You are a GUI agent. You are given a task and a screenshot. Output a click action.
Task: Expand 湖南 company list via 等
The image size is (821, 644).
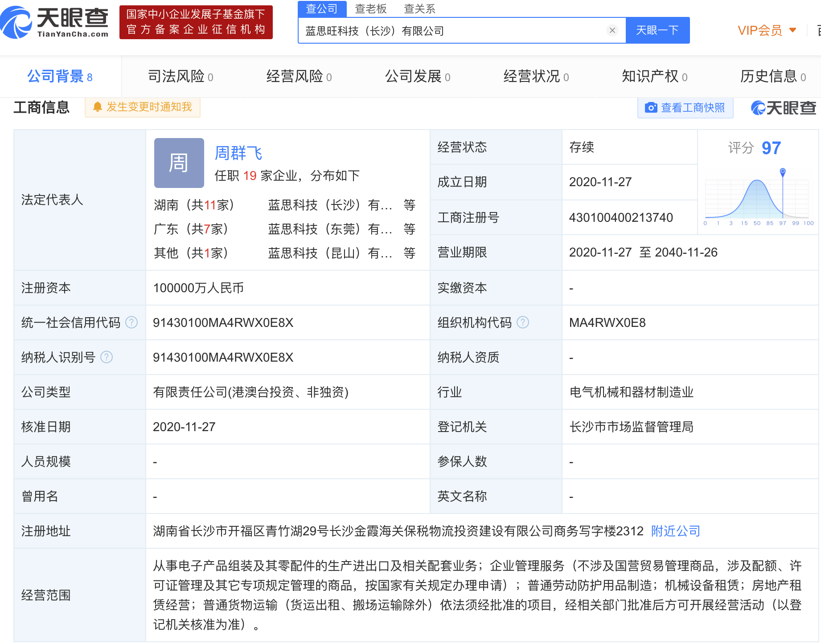(x=409, y=205)
